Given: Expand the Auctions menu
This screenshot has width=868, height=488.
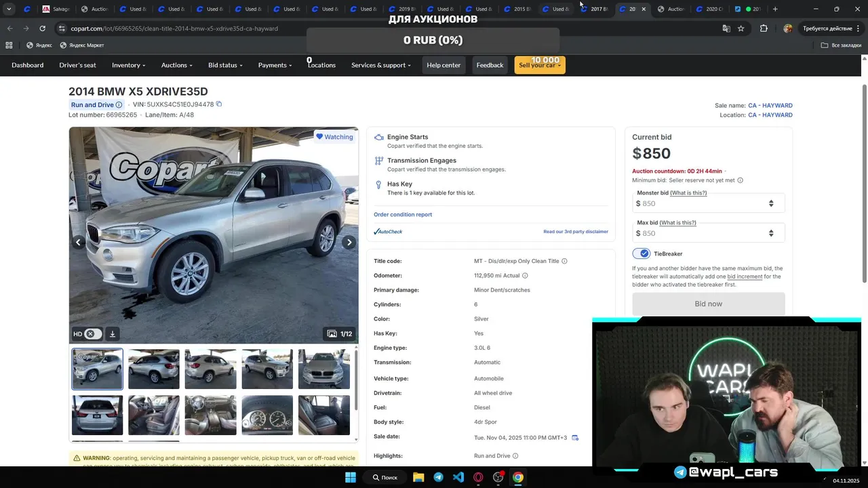Looking at the screenshot, I should [x=176, y=65].
